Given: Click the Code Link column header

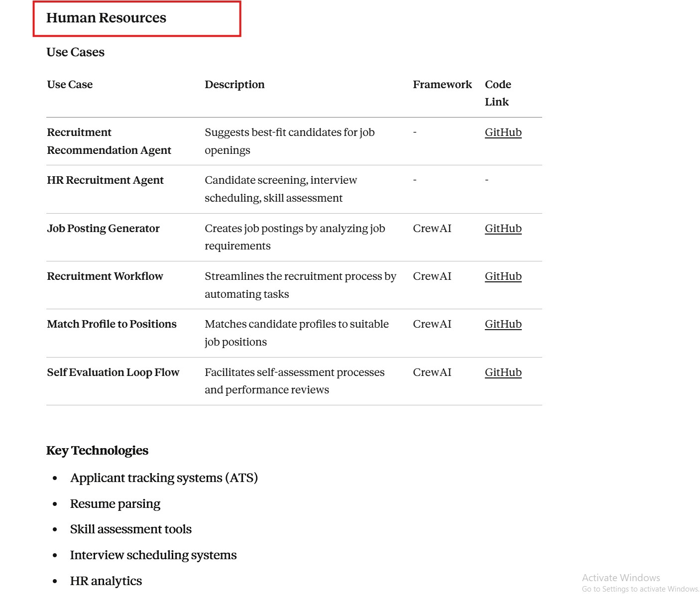Looking at the screenshot, I should (x=497, y=93).
